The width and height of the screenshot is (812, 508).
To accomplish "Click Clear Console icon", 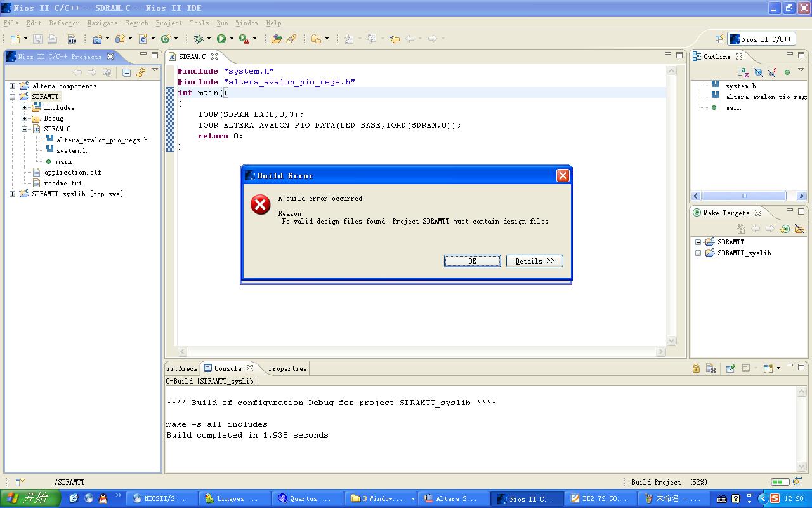I will pyautogui.click(x=710, y=368).
